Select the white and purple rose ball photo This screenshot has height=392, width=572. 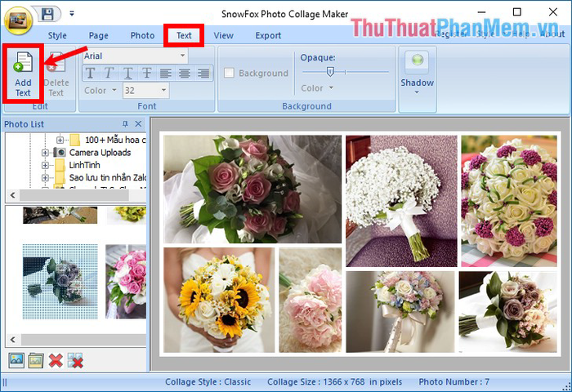509,201
